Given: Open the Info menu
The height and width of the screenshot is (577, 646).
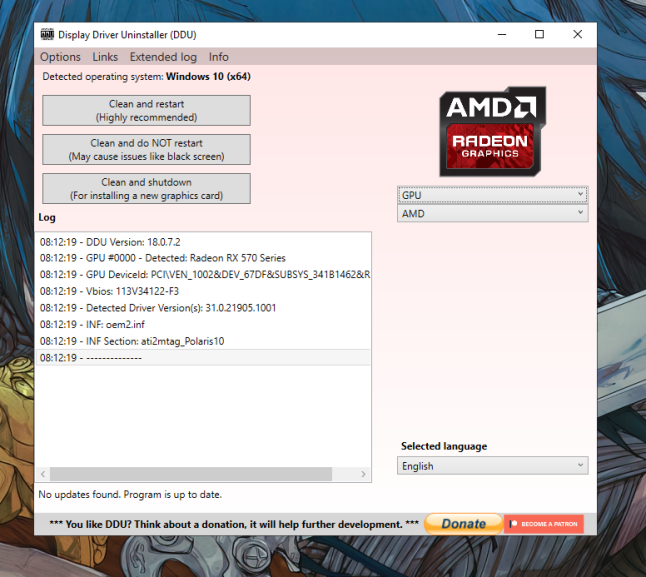Looking at the screenshot, I should point(218,57).
